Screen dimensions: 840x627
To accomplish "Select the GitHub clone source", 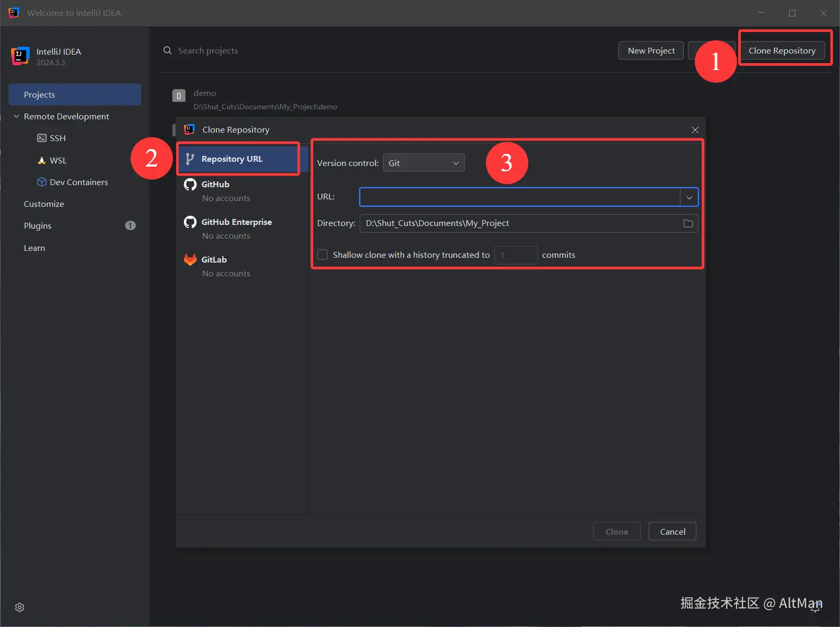I will 242,191.
